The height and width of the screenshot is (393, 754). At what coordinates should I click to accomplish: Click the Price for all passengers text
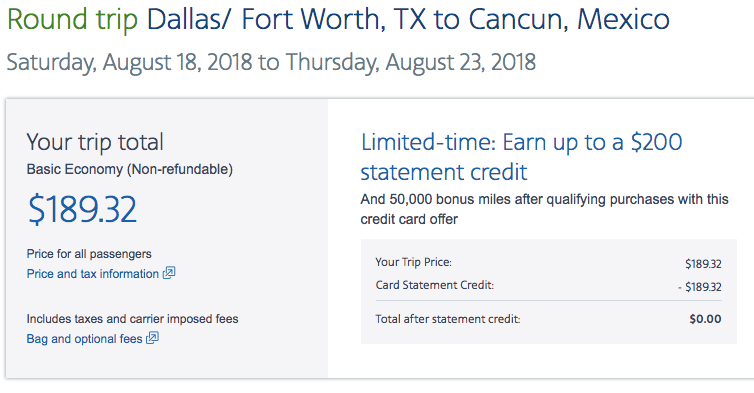pos(89,254)
